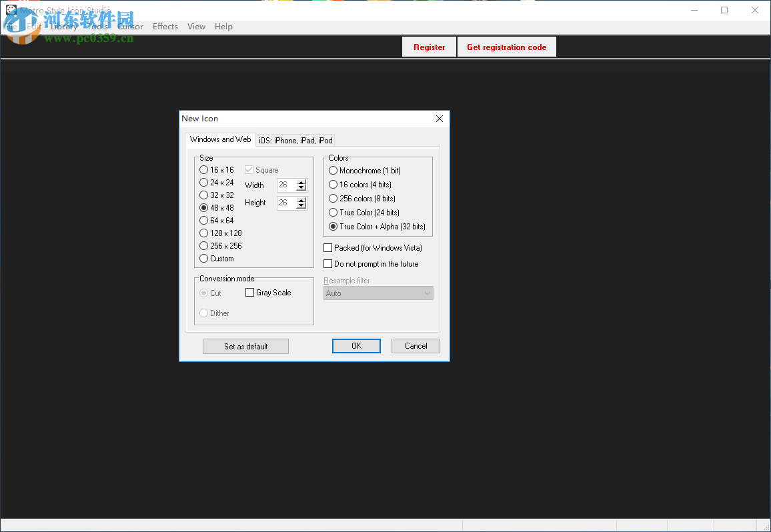This screenshot has width=771, height=532.
Task: Open the Resample filter Auto dropdown
Action: pyautogui.click(x=378, y=293)
